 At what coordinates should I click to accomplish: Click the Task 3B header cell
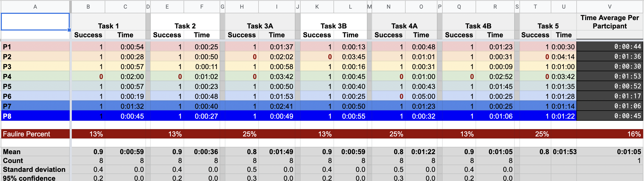[333, 22]
